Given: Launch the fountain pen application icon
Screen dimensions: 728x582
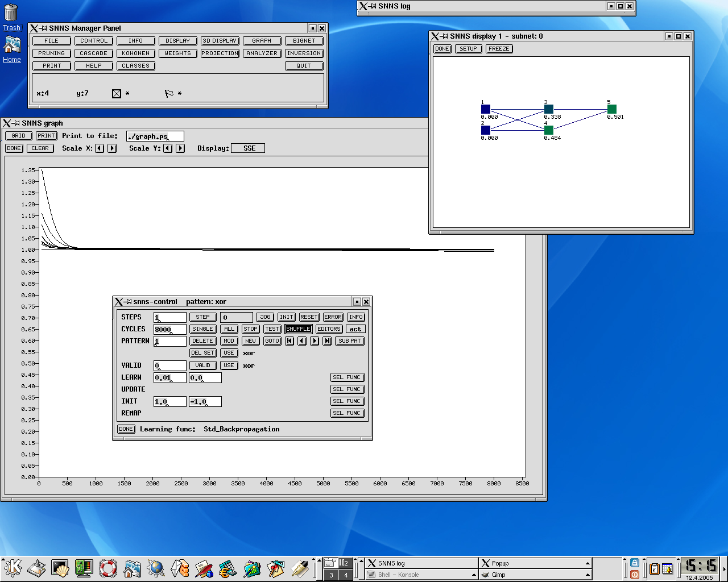Looking at the screenshot, I should (x=299, y=568).
